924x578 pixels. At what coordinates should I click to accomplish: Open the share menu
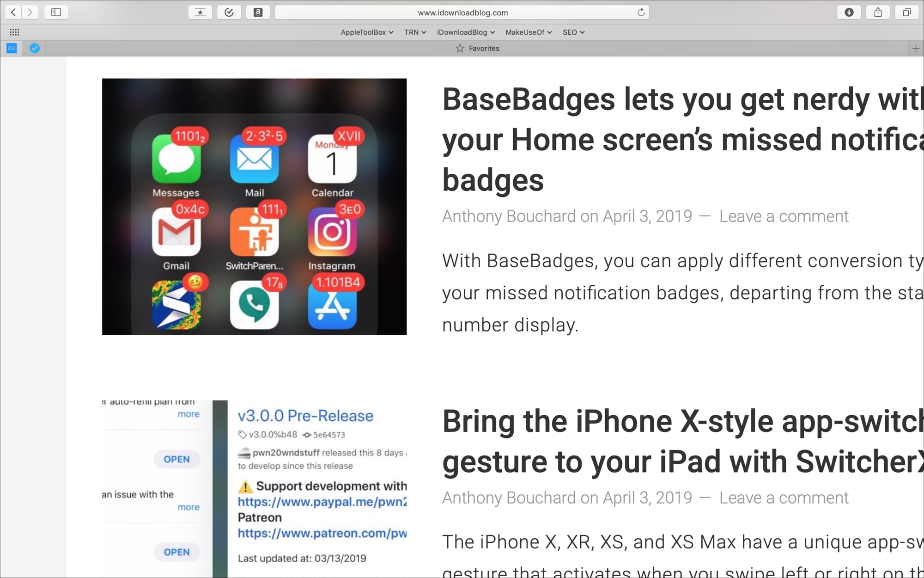click(878, 12)
